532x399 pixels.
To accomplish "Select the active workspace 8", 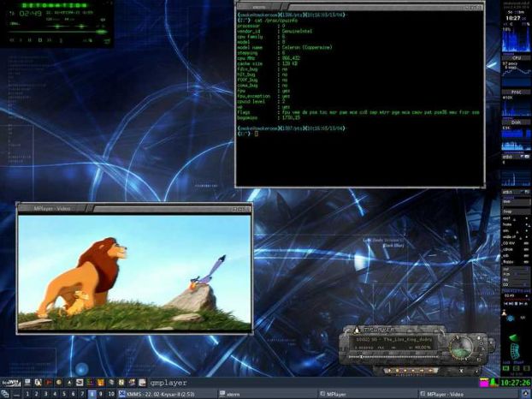I will [x=92, y=394].
